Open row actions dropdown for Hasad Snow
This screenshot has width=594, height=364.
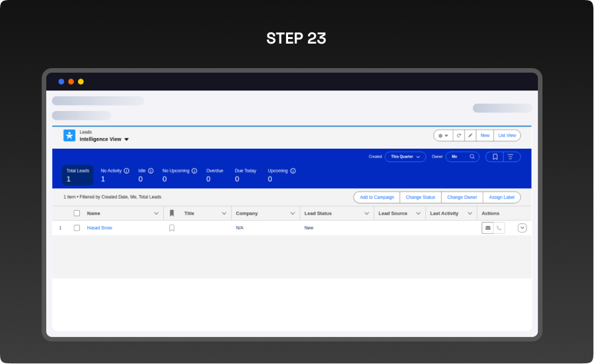(522, 228)
